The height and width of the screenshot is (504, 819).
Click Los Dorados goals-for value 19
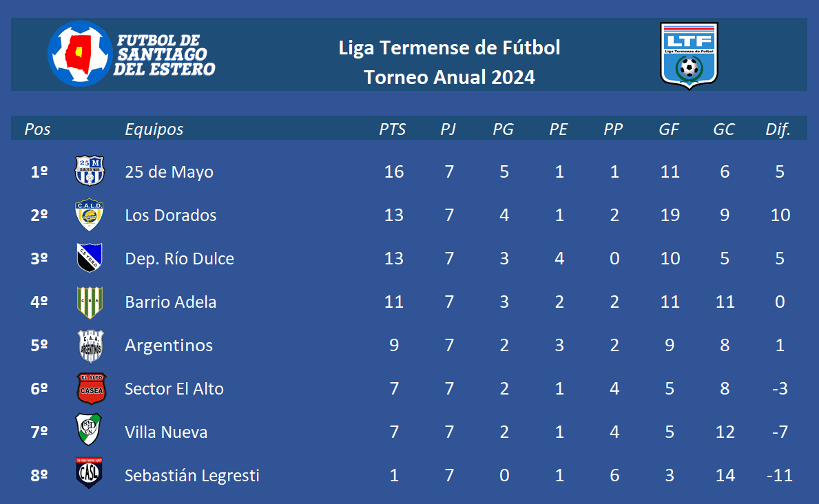tap(670, 215)
